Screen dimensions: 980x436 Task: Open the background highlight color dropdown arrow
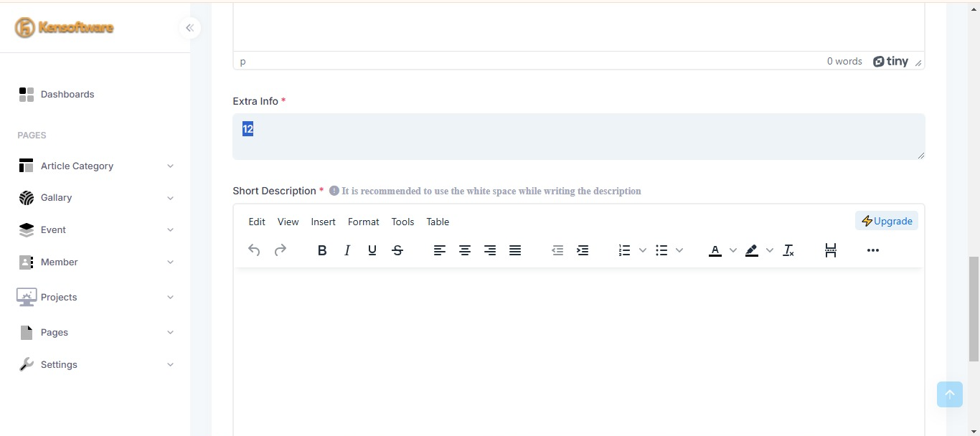pyautogui.click(x=770, y=250)
